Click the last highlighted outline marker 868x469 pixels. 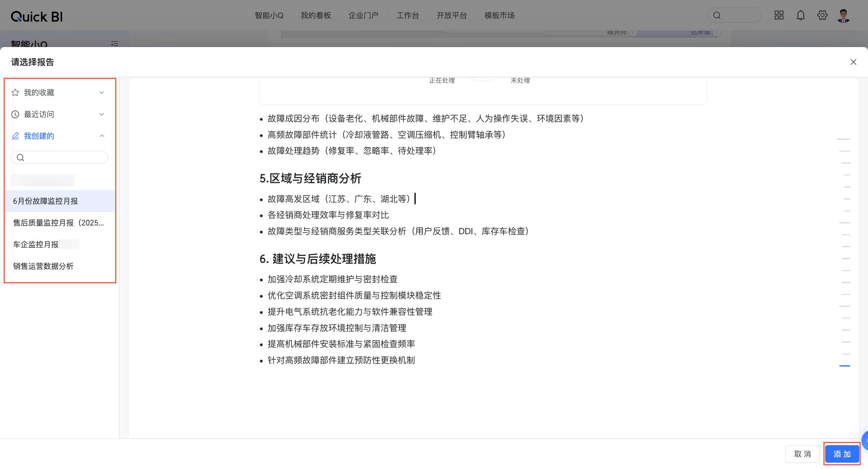pyautogui.click(x=844, y=366)
